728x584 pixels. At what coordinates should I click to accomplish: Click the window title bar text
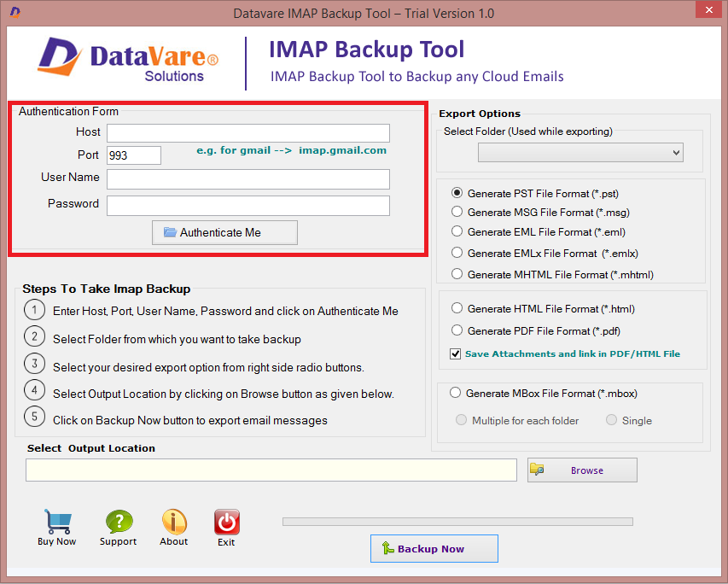tap(364, 14)
